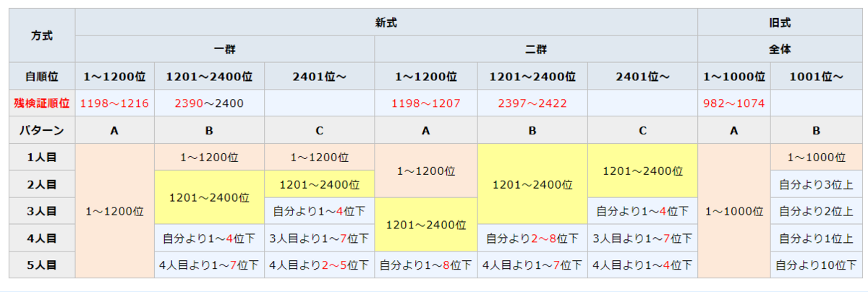
Task: Select the 自分より3位上 cell
Action: [x=816, y=184]
